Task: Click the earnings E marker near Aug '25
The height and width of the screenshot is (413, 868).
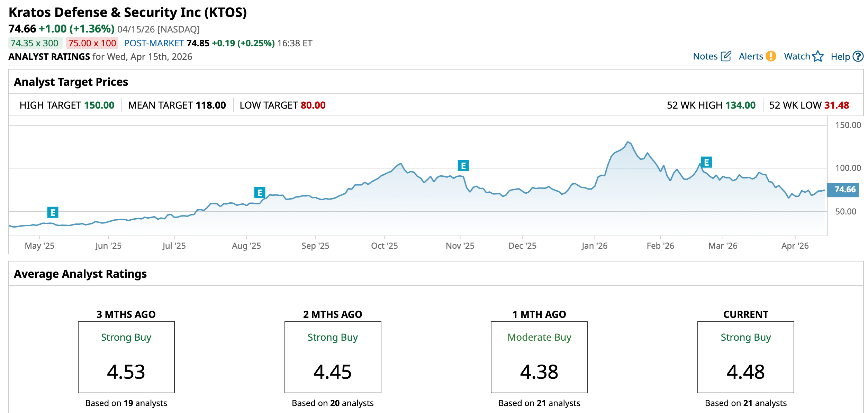Action: point(260,193)
